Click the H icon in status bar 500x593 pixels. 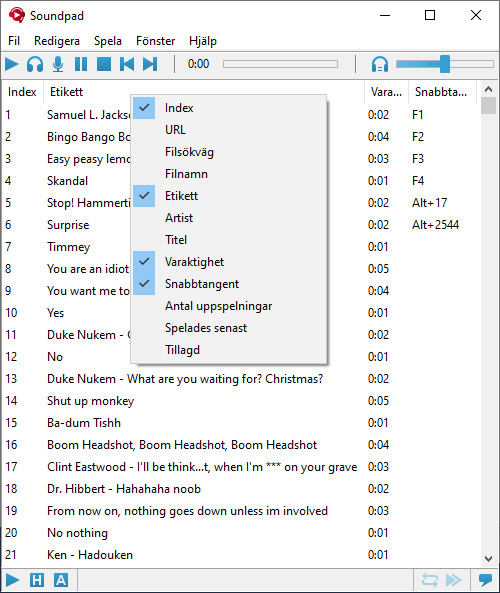[37, 580]
